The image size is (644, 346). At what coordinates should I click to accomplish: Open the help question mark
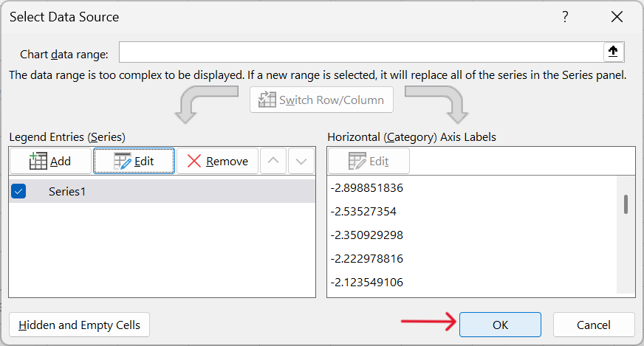coord(565,17)
